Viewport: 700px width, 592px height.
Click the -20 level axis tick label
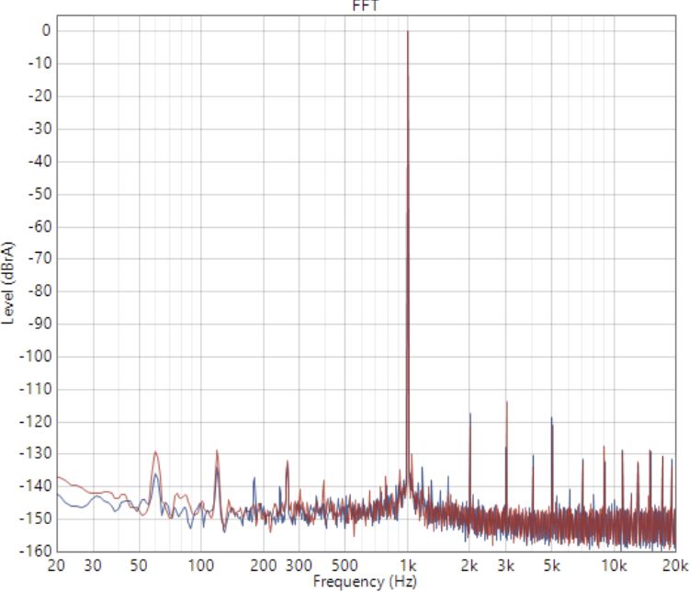tap(40, 96)
